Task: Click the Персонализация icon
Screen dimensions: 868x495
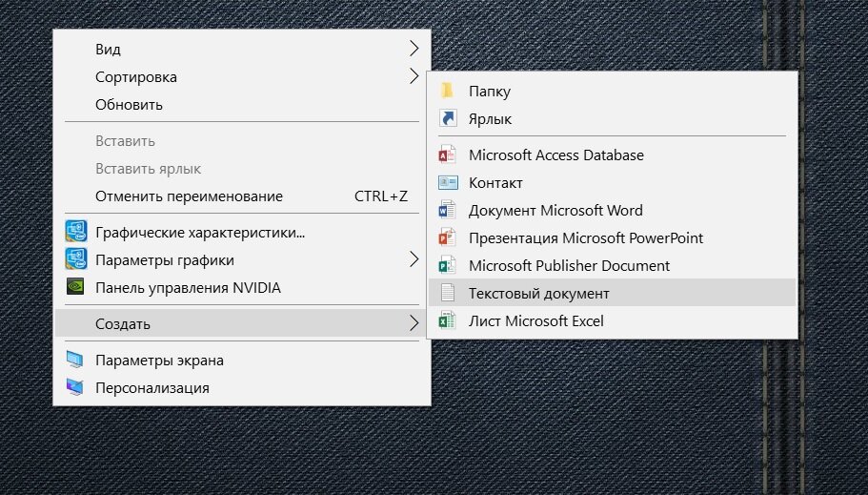Action: tap(75, 388)
